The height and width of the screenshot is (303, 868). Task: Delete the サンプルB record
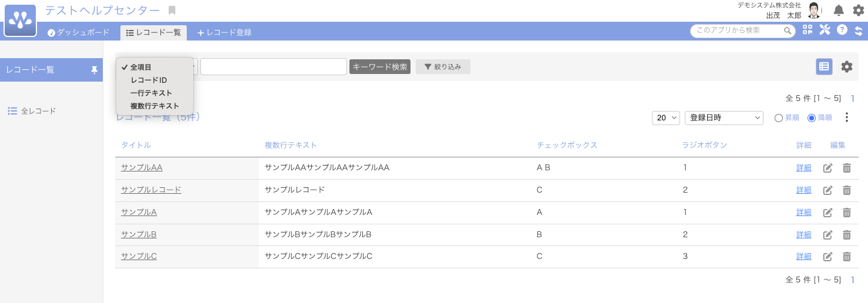coord(847,235)
